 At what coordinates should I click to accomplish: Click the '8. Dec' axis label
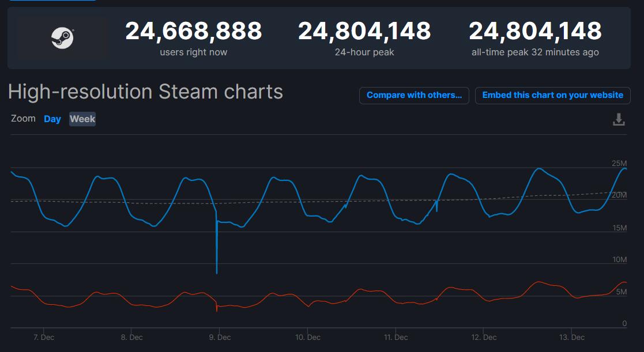[132, 337]
